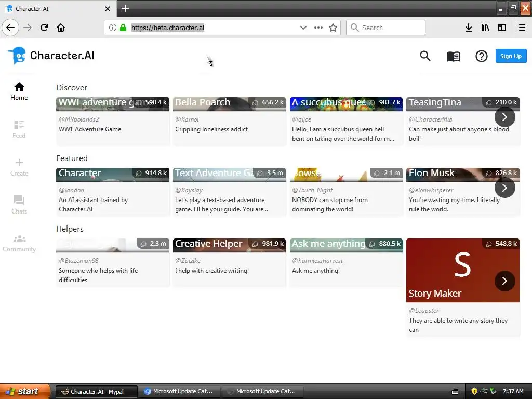Click the Character.AI logo
Screen dimensions: 532x399
51,56
